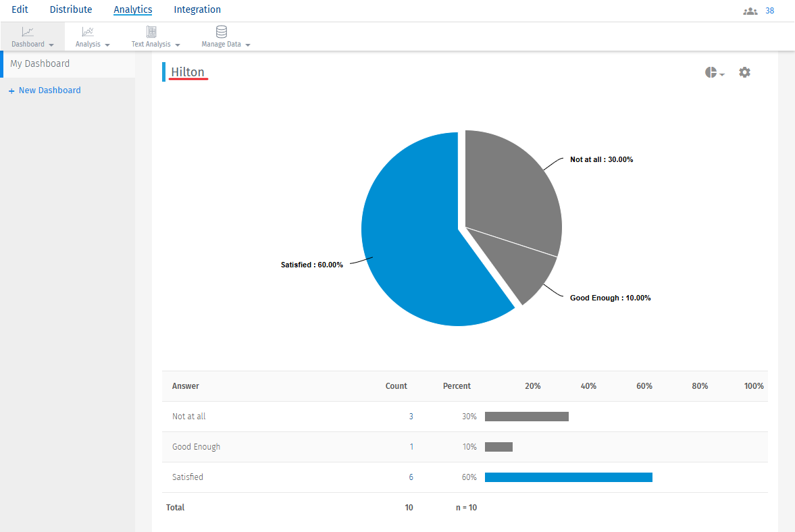This screenshot has width=795, height=532.
Task: Select the Edit menu
Action: [20, 9]
